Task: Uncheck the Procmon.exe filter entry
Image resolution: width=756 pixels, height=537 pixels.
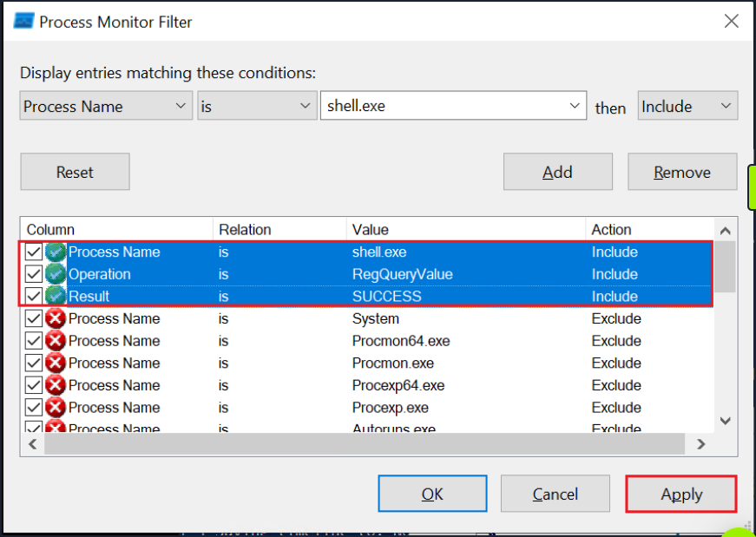Action: click(x=33, y=363)
